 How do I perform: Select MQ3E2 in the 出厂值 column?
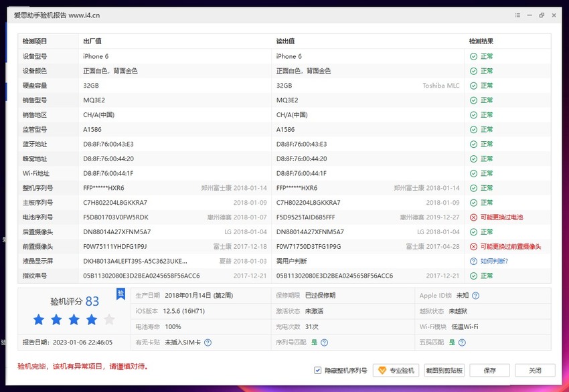tap(94, 100)
